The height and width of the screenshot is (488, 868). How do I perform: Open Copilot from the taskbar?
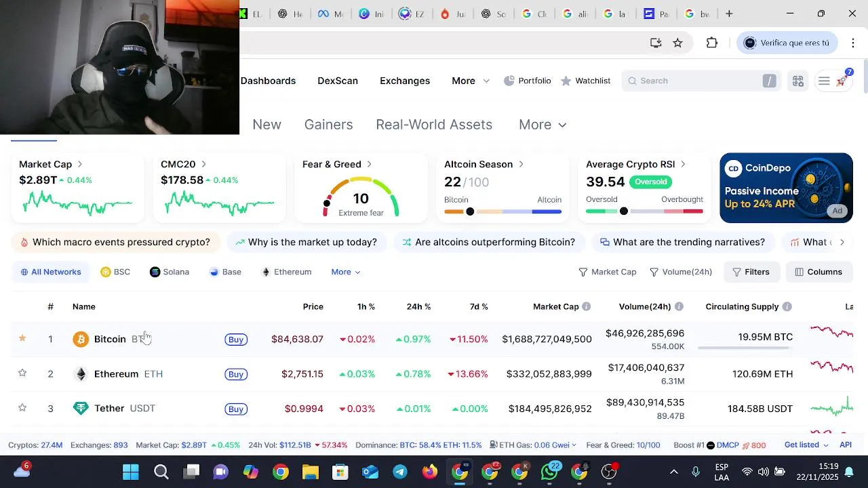click(251, 472)
